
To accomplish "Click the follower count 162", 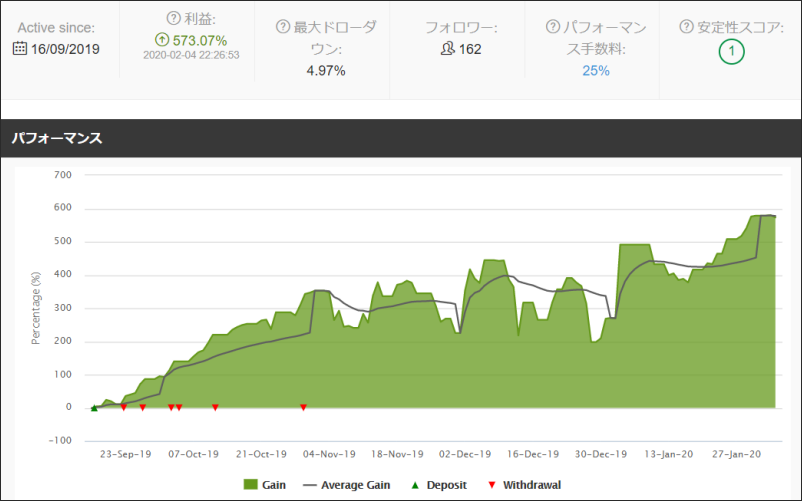I will pos(470,48).
